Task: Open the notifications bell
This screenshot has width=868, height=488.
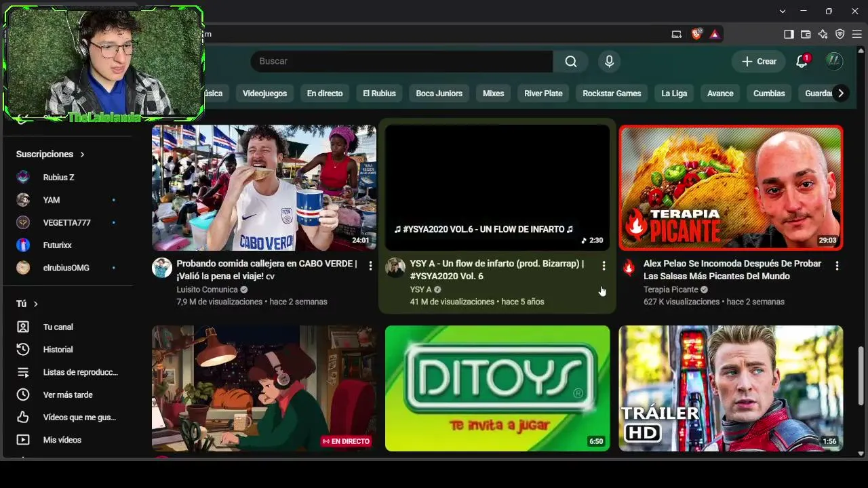Action: 802,61
